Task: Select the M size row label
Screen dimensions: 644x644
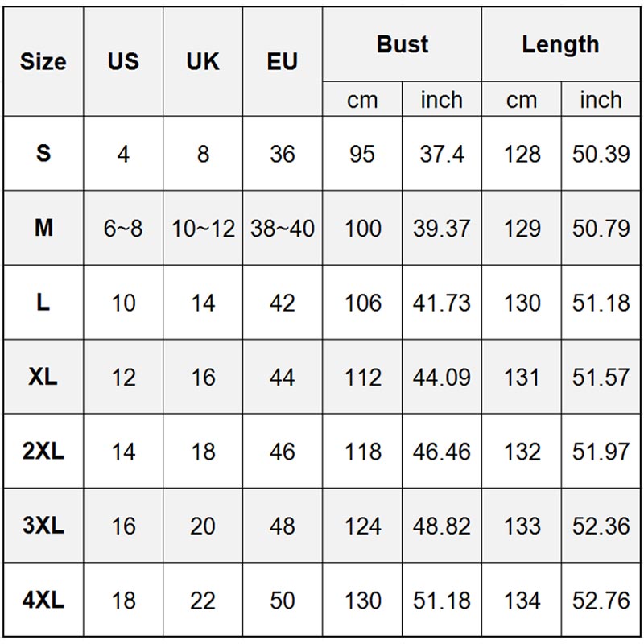Action: click(x=43, y=228)
